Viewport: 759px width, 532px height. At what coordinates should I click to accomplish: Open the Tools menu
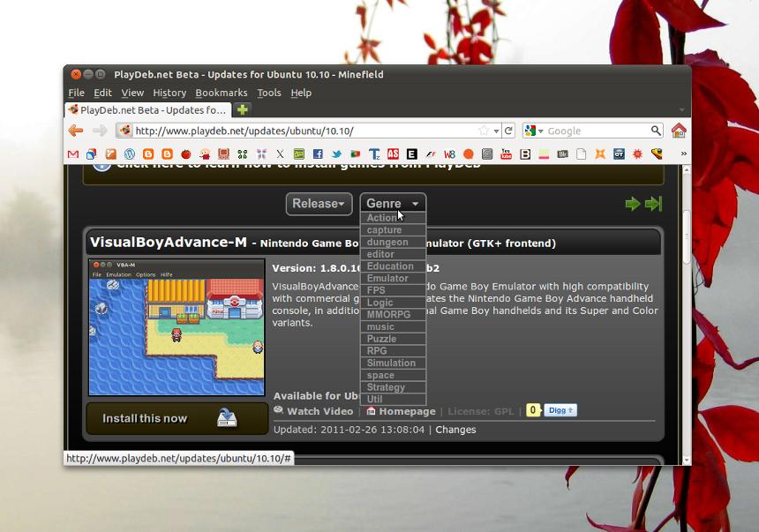click(269, 93)
